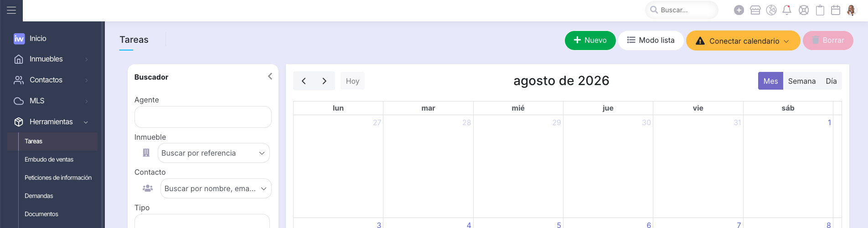868x228 pixels.
Task: Click the green Nuevo button
Action: pos(590,40)
